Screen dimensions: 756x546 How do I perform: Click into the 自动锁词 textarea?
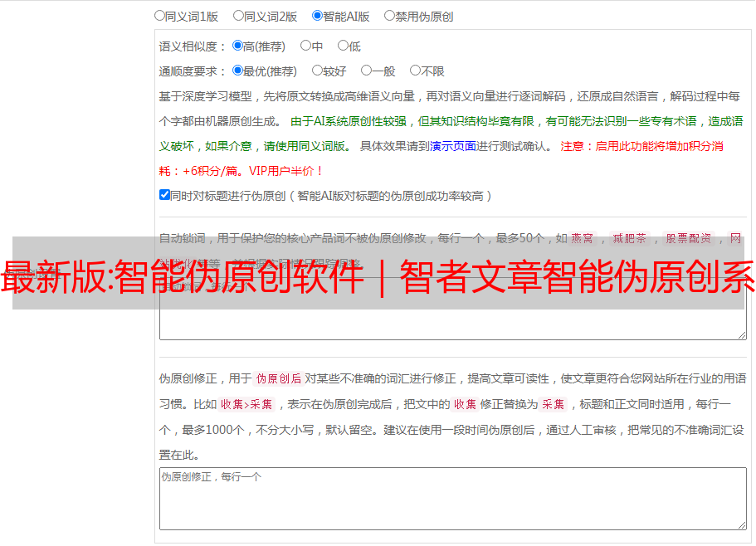click(453, 309)
